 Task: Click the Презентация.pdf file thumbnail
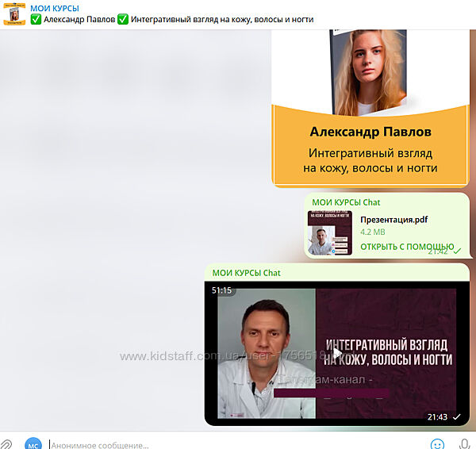(329, 232)
